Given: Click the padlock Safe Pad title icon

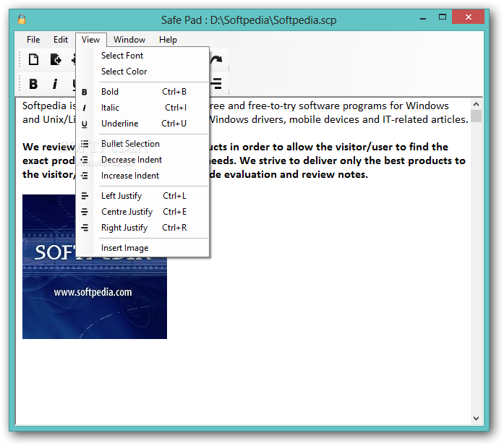Looking at the screenshot, I should pos(22,20).
